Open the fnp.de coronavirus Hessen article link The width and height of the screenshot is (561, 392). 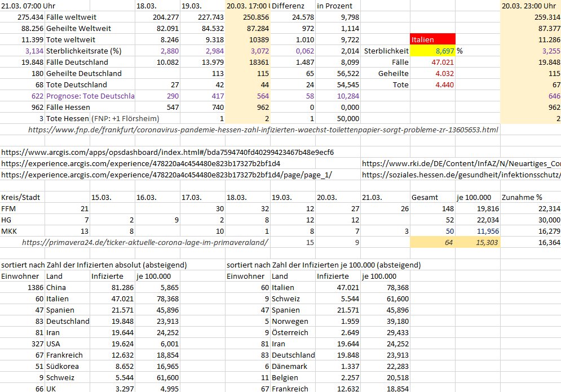tap(263, 130)
